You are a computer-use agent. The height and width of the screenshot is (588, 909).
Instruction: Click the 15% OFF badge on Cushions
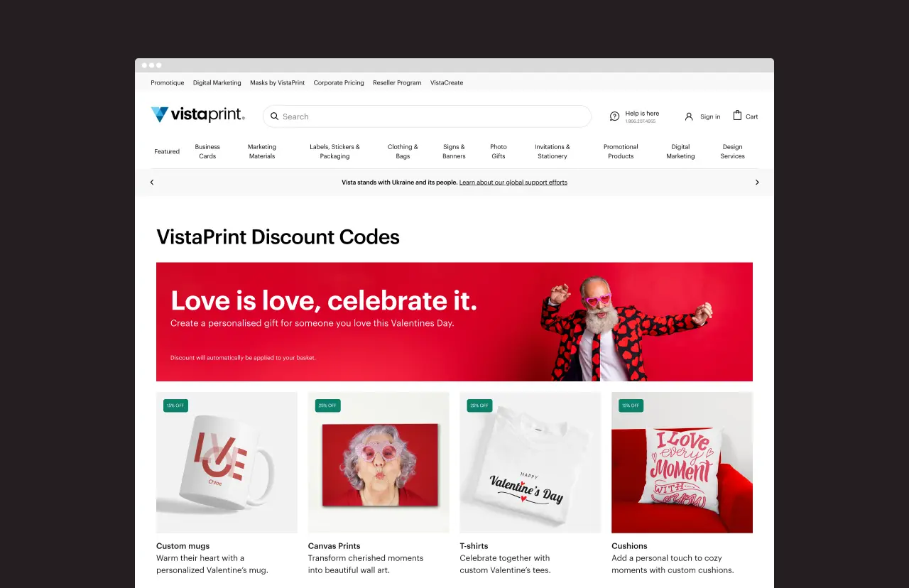[x=631, y=405]
